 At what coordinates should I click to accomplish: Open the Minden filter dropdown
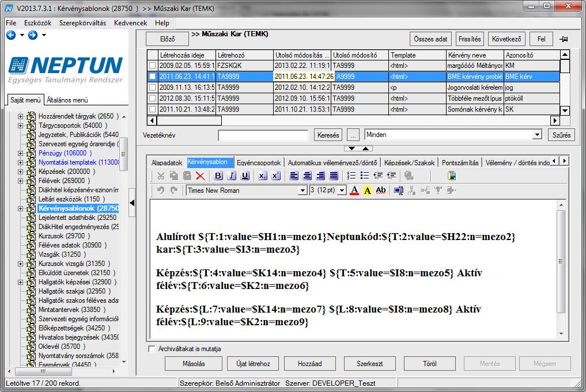point(538,135)
